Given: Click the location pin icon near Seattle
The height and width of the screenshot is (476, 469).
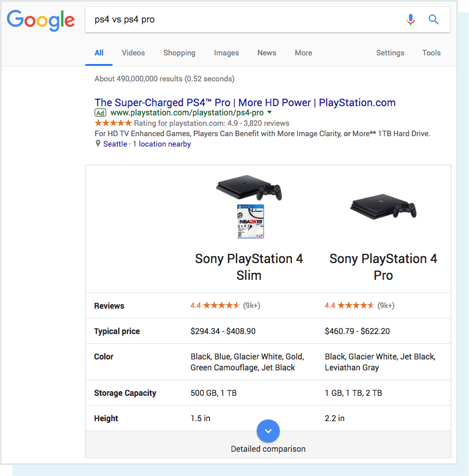Looking at the screenshot, I should 97,144.
